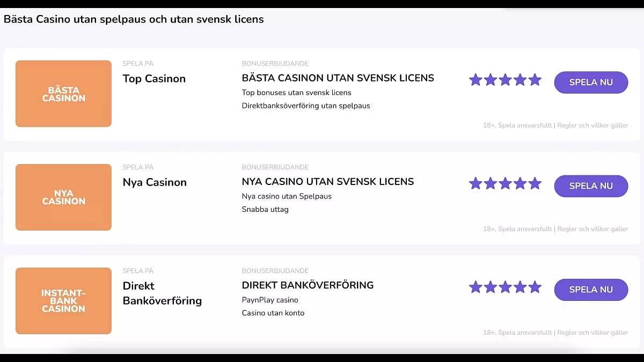
Task: Click the PaynPlay casino text
Action: (x=270, y=300)
